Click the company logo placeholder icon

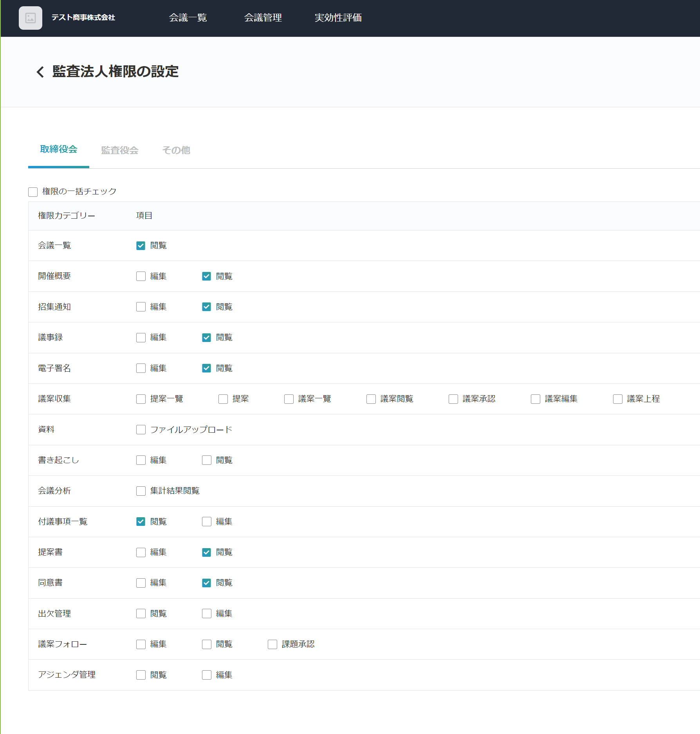[31, 18]
